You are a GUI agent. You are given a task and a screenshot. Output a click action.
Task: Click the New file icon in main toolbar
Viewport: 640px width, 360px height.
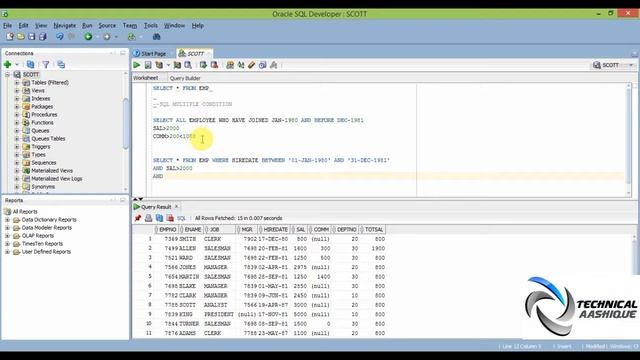tap(10, 37)
